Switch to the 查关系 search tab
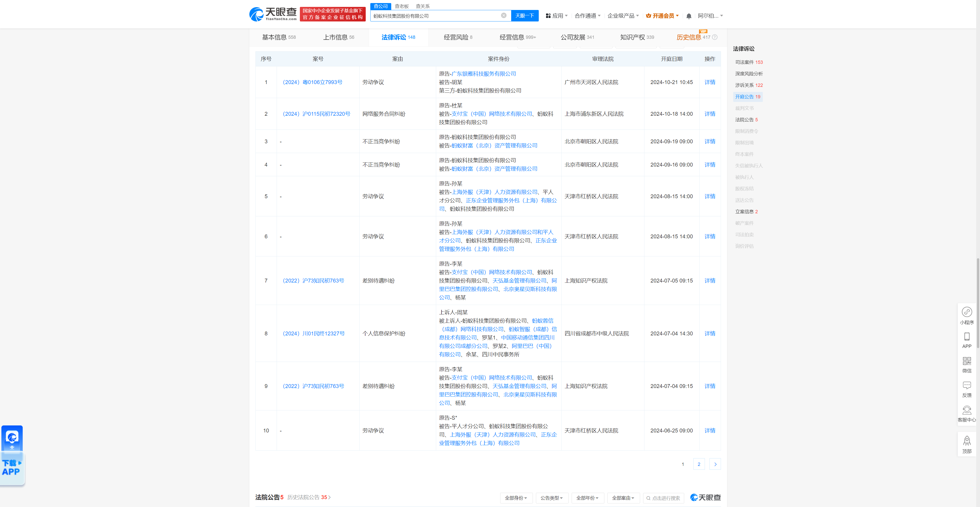Screen dimensions: 980x507 422,6
